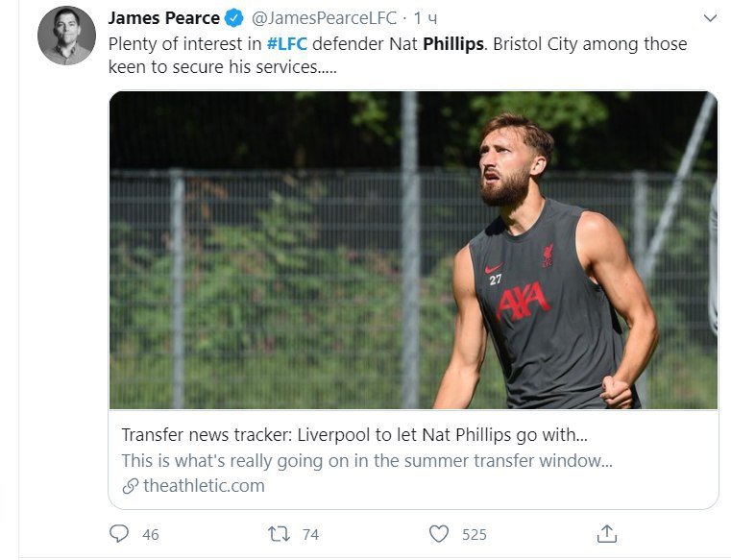This screenshot has width=731, height=560.
Task: Click the link chain icon beside theathletic.com
Action: 130,486
